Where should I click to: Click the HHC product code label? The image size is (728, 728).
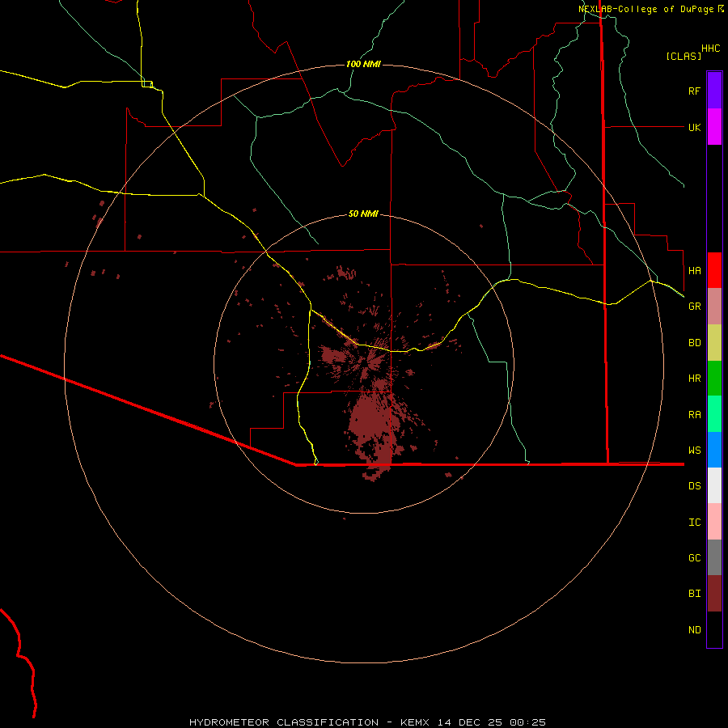tap(710, 49)
